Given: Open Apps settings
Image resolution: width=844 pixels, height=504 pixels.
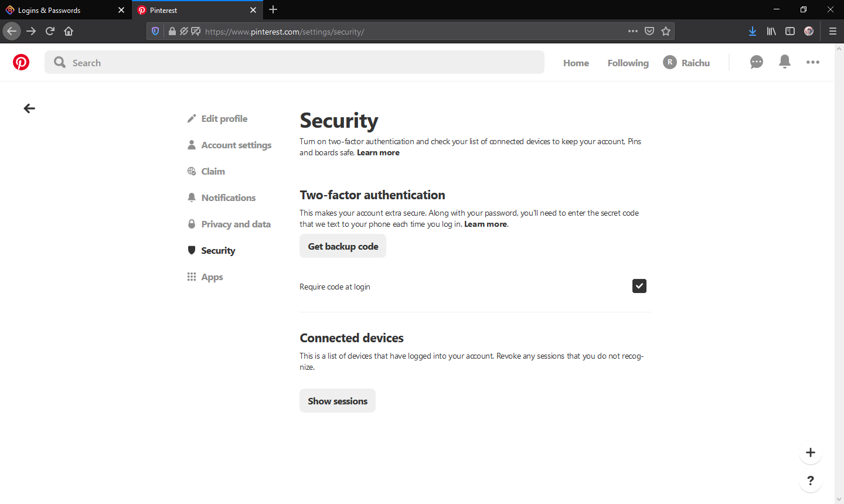Looking at the screenshot, I should click(205, 277).
